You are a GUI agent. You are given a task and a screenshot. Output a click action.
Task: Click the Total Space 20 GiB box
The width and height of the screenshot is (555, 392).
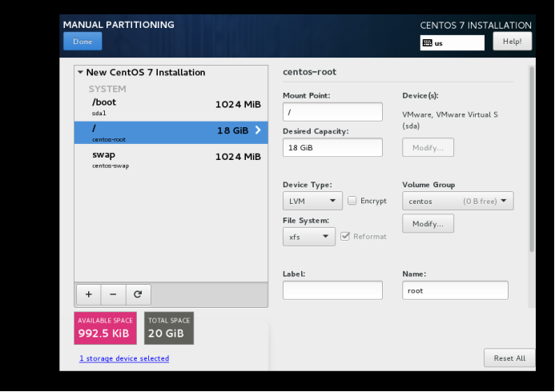169,328
